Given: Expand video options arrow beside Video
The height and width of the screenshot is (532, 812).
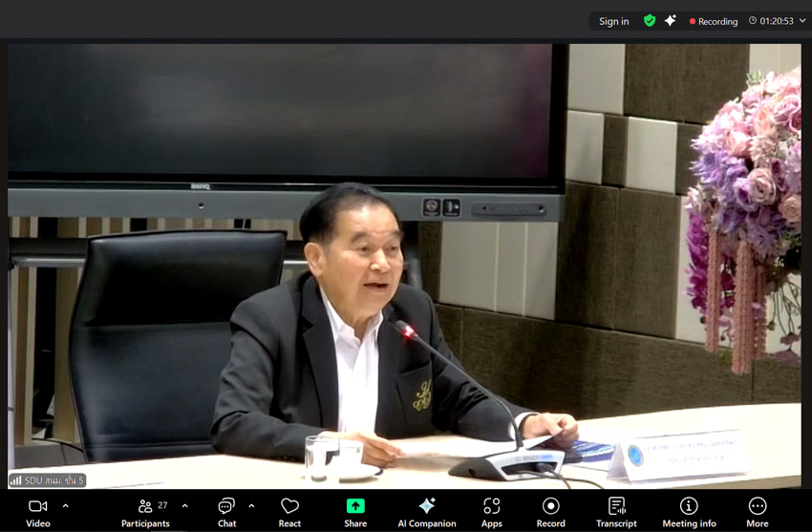Looking at the screenshot, I should tap(66, 505).
